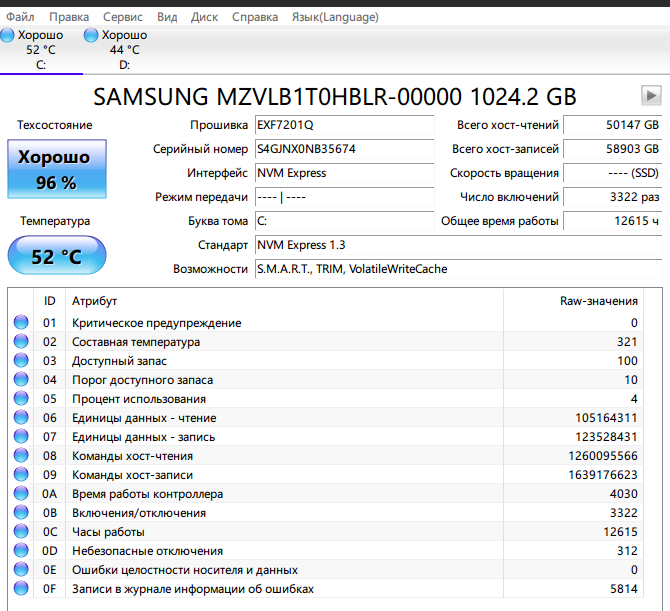Click the blue status orb for drive D:
Screen dimensions: 670x611
coord(91,35)
